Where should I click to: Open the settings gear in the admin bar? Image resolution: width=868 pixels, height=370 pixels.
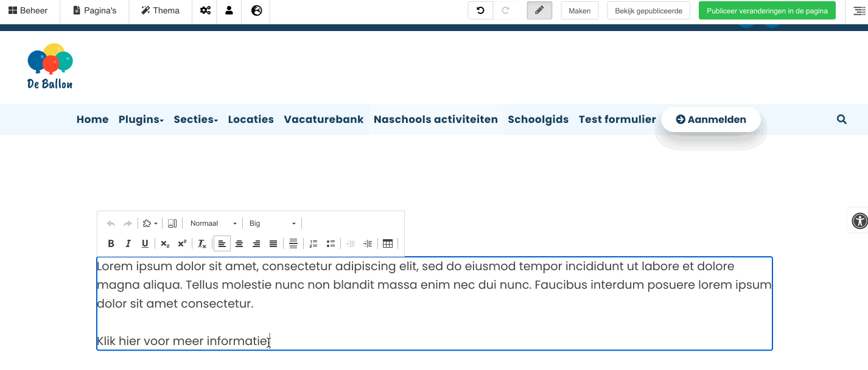pyautogui.click(x=205, y=10)
